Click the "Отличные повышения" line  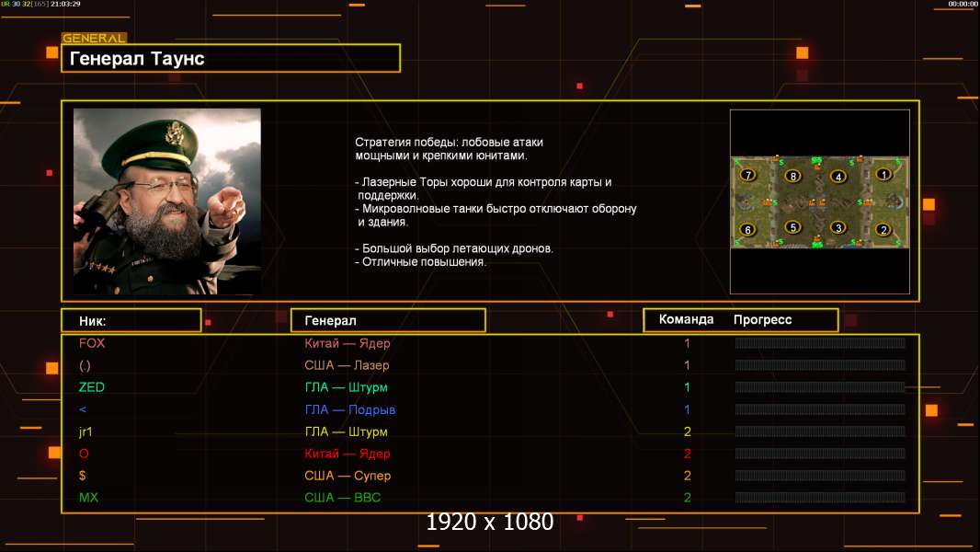point(420,262)
